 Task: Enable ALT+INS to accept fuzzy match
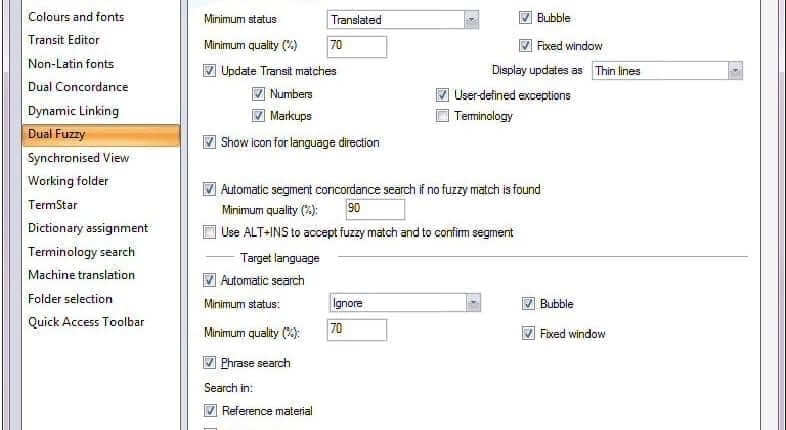pyautogui.click(x=210, y=233)
